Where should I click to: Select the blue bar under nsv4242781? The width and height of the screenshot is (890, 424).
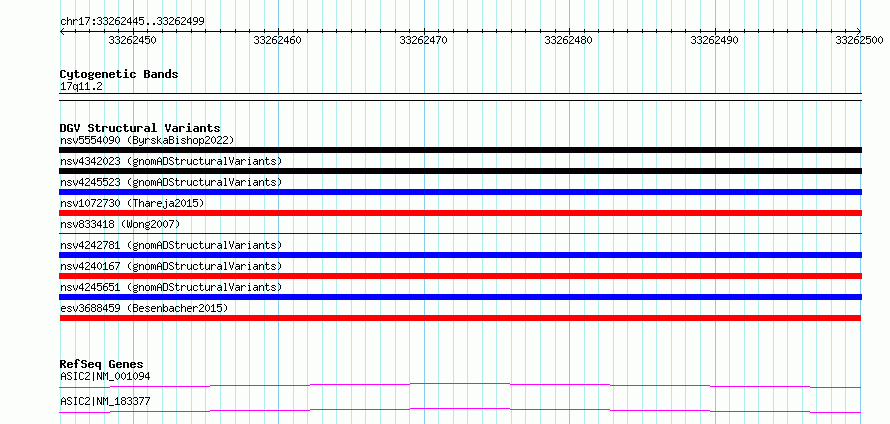click(460, 255)
